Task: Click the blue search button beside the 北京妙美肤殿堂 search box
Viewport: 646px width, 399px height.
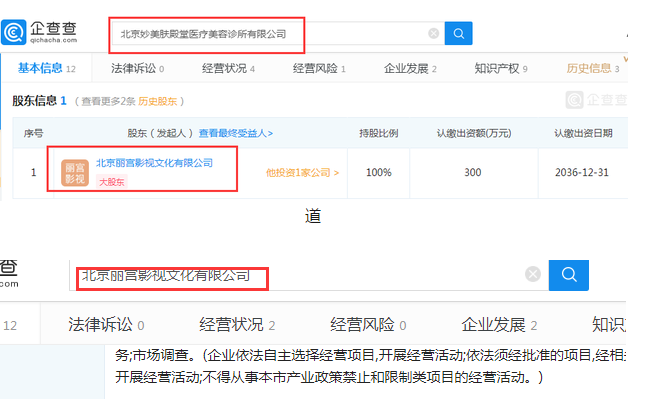Action: pos(459,33)
